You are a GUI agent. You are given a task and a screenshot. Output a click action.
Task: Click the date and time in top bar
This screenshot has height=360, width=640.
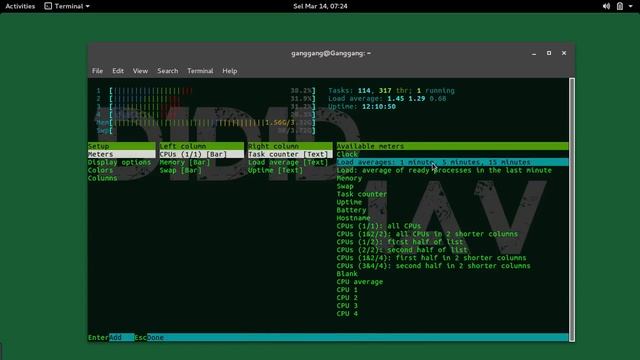pyautogui.click(x=320, y=6)
